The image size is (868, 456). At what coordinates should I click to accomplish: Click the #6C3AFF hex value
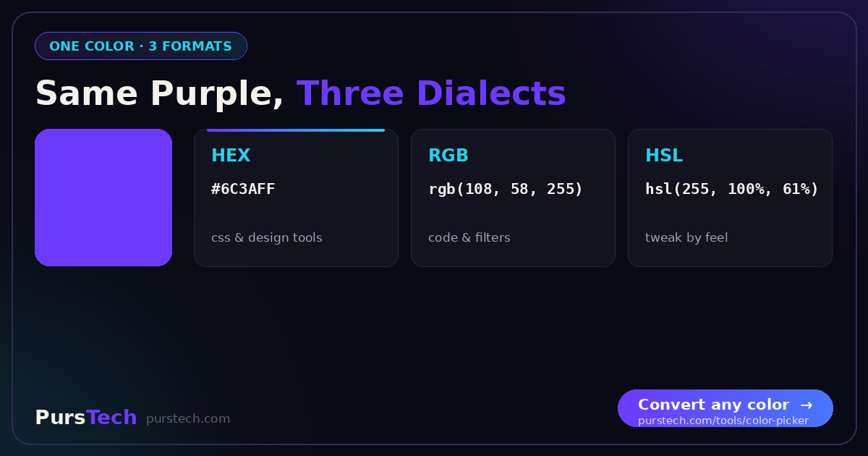243,190
